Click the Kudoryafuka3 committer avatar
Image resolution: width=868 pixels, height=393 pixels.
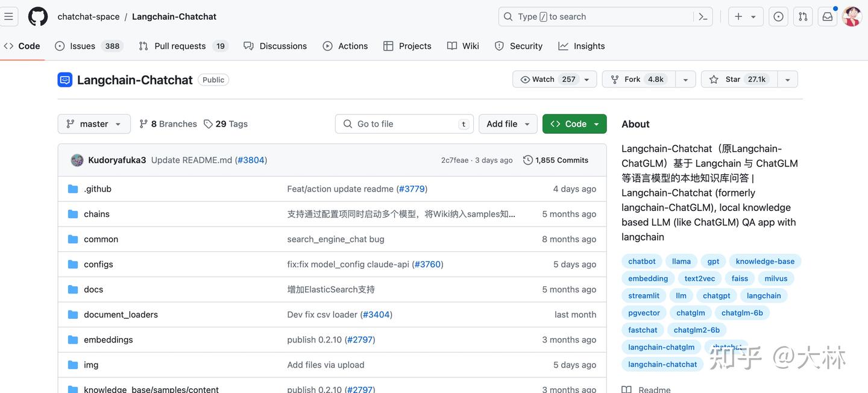point(77,160)
